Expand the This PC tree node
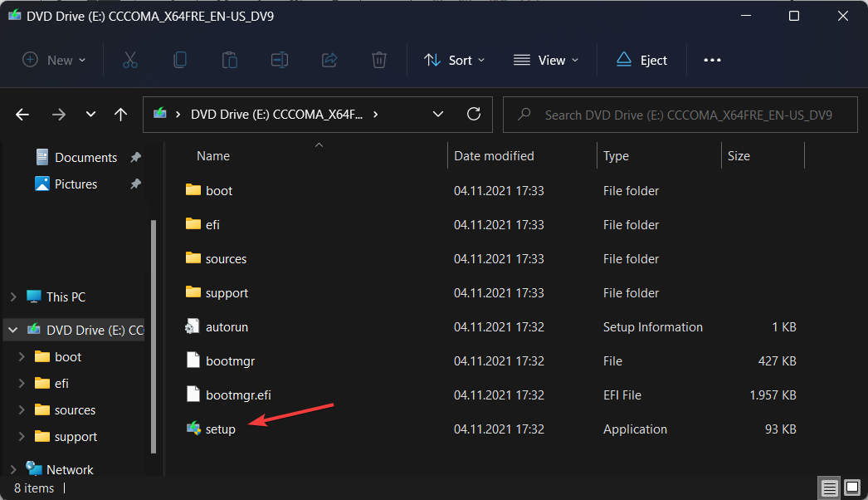Viewport: 868px width, 500px height. (13, 297)
